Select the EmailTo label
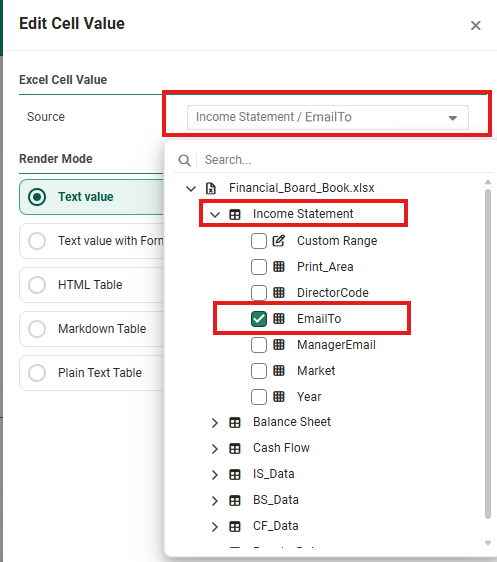Viewport: 497px width, 562px height. pyautogui.click(x=319, y=319)
